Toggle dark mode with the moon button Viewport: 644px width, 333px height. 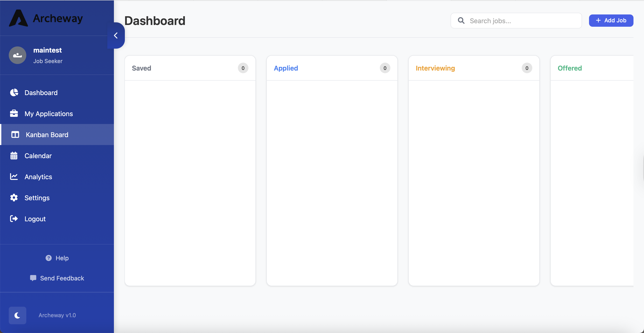(17, 315)
